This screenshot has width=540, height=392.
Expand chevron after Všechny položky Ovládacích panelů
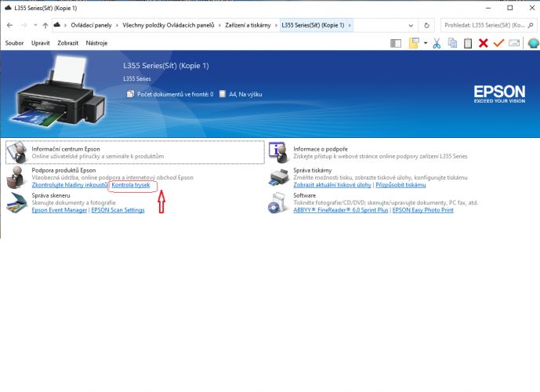click(x=219, y=25)
